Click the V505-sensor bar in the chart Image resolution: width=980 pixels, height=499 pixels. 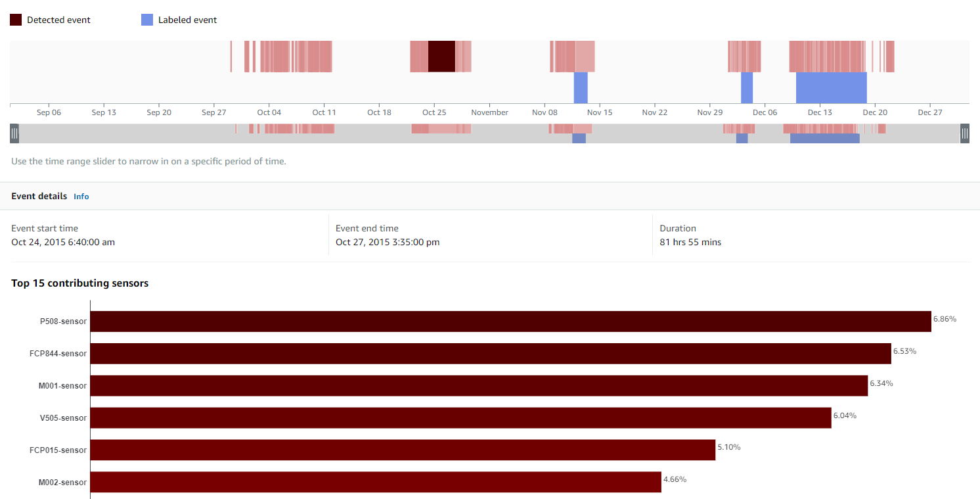click(461, 418)
